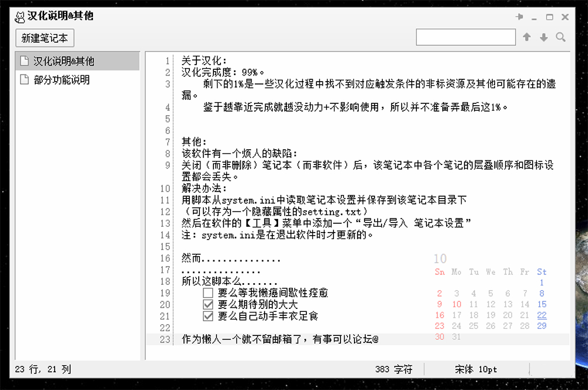Click the app logo icon in title bar
The image size is (588, 390).
(19, 17)
